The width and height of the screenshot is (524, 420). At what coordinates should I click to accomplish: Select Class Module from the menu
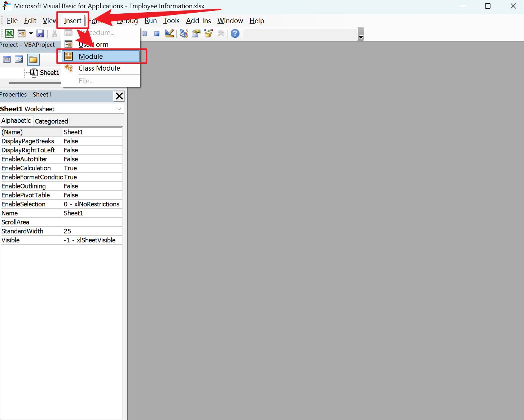tap(99, 68)
